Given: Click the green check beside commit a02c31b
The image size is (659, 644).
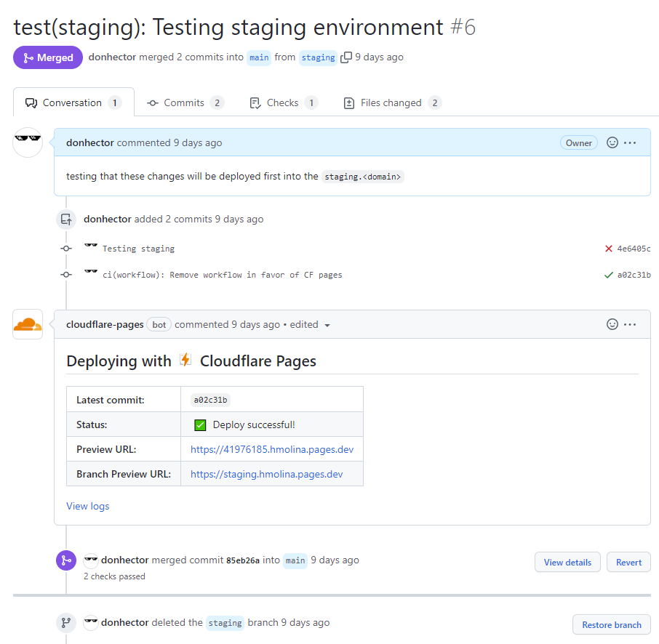Looking at the screenshot, I should click(x=608, y=274).
